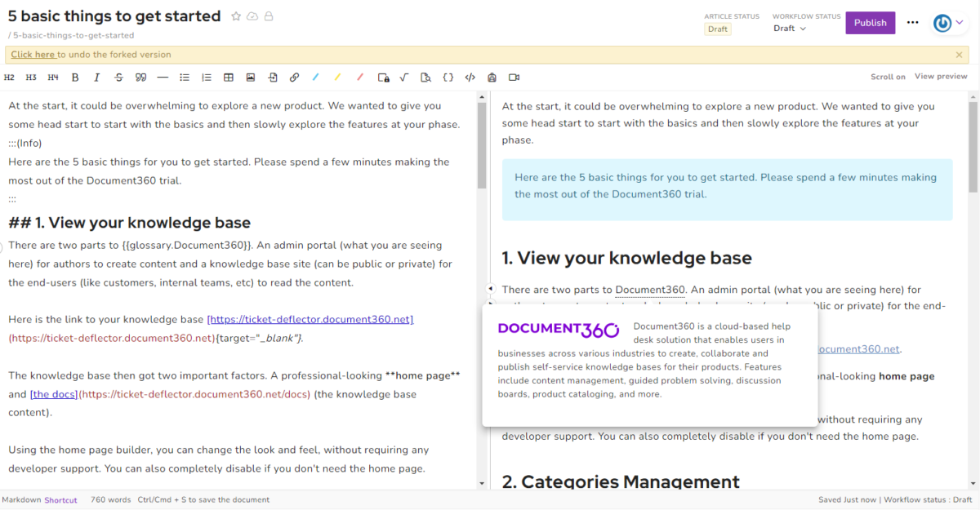Open find and replace
This screenshot has width=980, height=510.
click(425, 77)
